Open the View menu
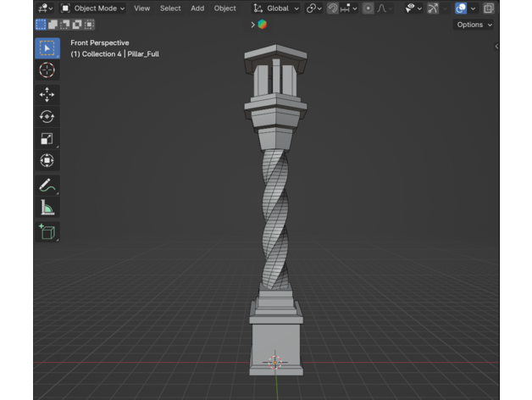The height and width of the screenshot is (400, 532). (141, 8)
